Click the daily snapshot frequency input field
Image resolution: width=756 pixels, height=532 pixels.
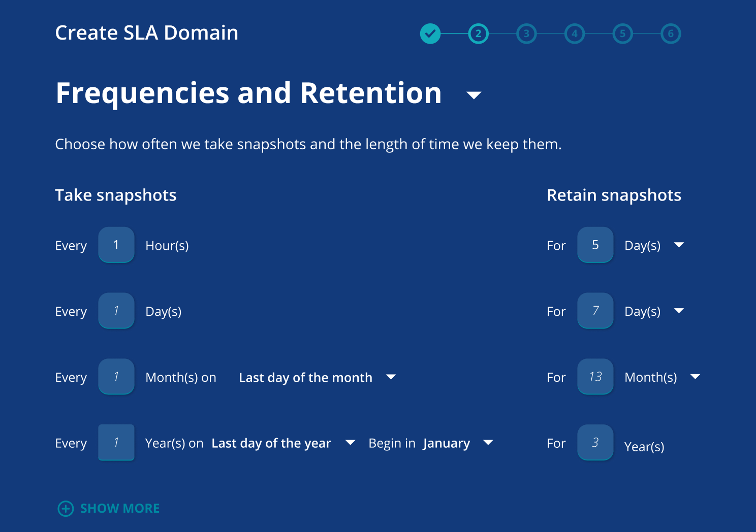click(x=116, y=311)
